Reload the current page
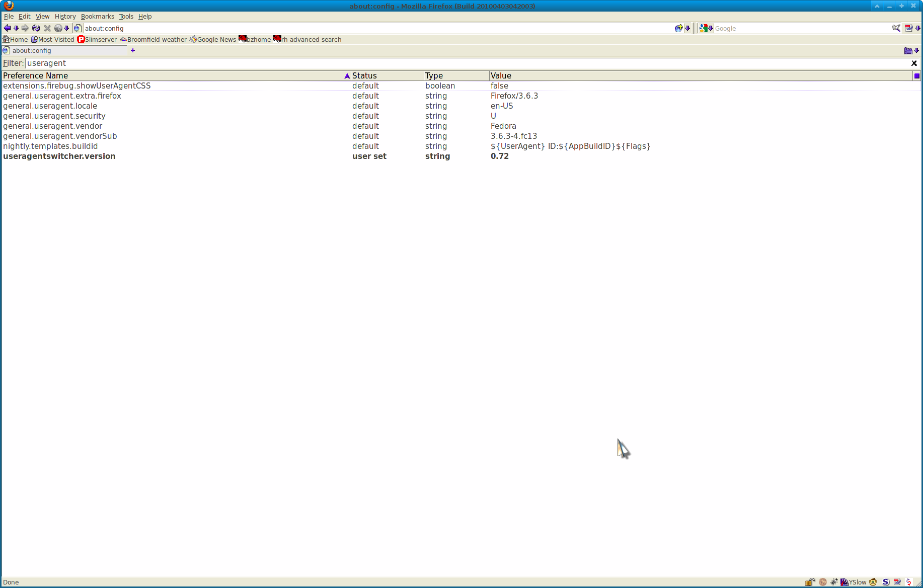923x588 pixels. pyautogui.click(x=36, y=28)
